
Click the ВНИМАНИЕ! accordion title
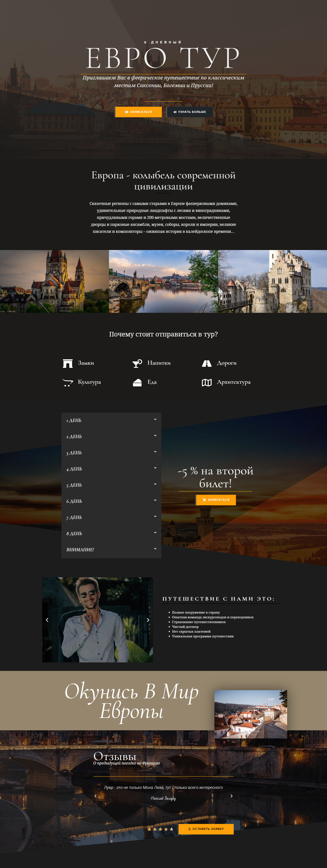80,550
